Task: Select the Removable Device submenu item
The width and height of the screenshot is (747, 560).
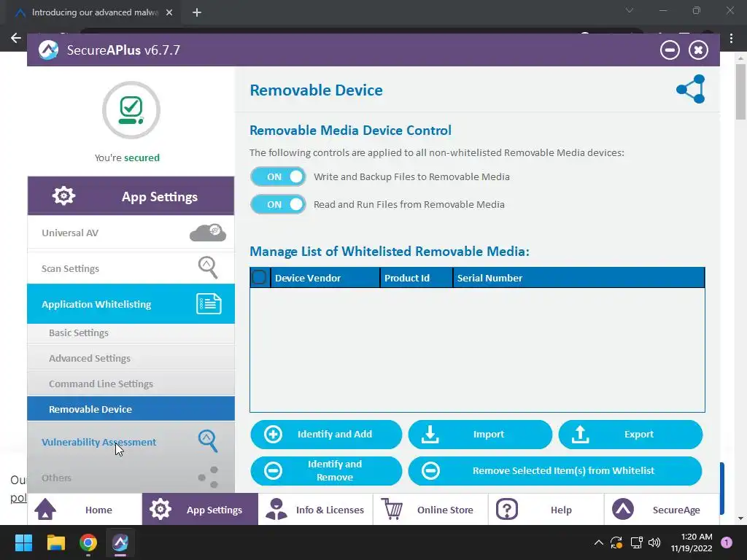Action: click(x=131, y=409)
